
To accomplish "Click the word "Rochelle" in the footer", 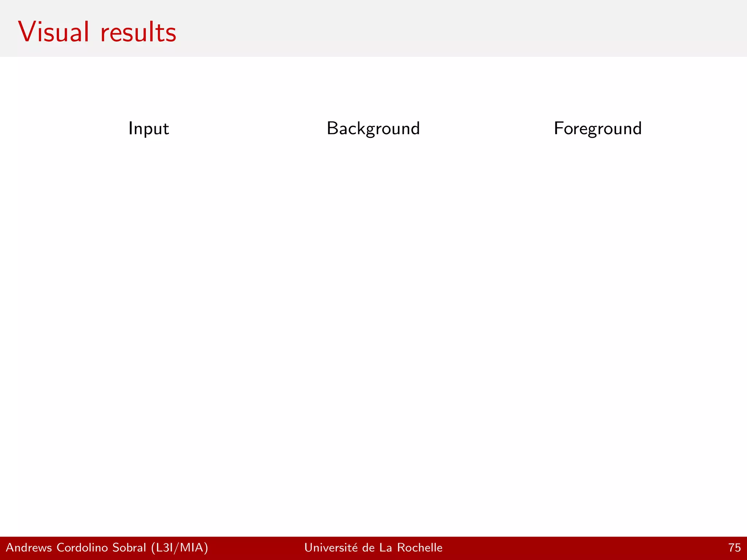I will [x=419, y=548].
